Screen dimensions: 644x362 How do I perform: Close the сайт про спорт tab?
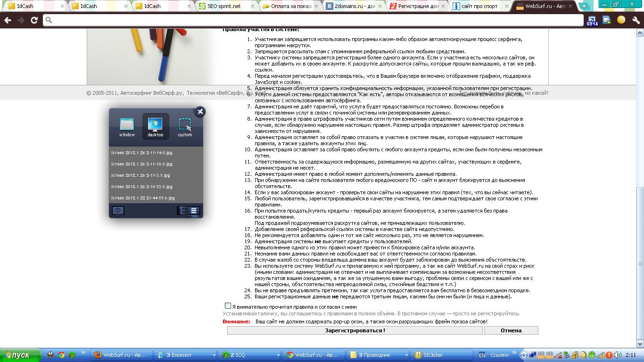pyautogui.click(x=506, y=7)
